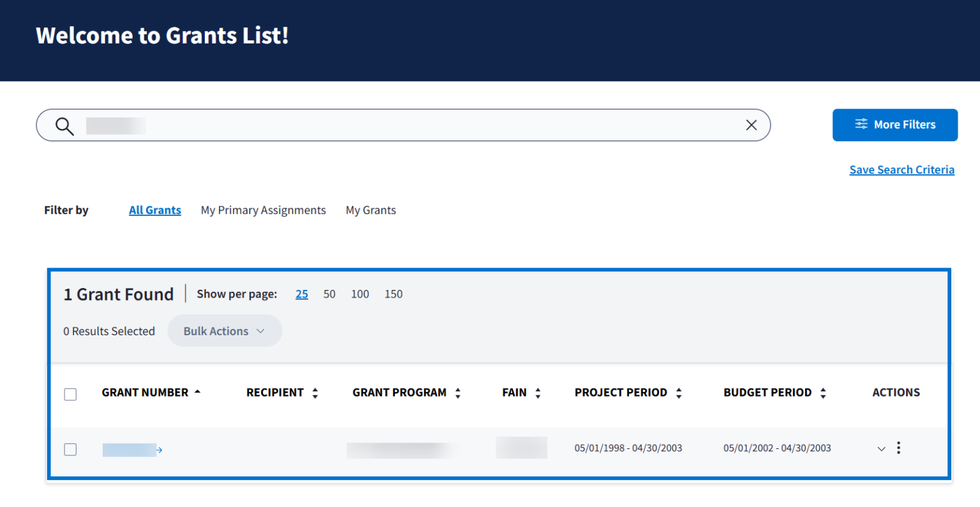The image size is (980, 507).
Task: Click the magnifying glass search icon
Action: 64,126
